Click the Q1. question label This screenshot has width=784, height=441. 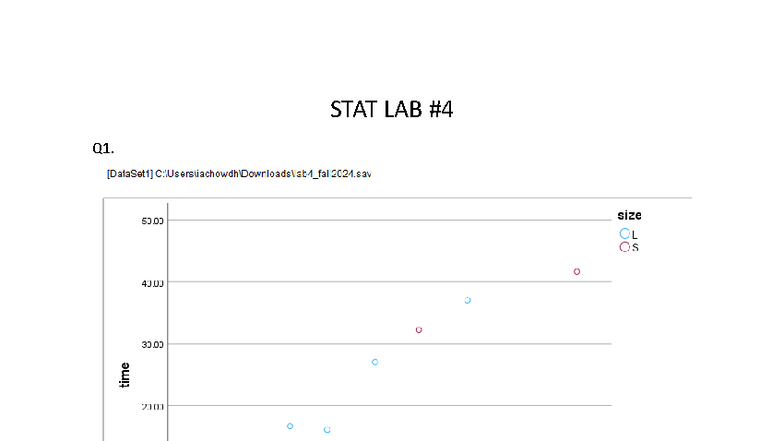tap(103, 149)
